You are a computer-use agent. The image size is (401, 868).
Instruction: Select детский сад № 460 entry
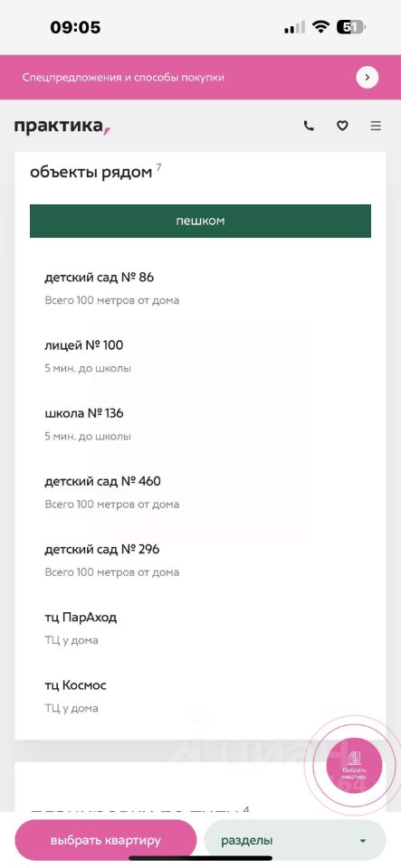point(201,492)
